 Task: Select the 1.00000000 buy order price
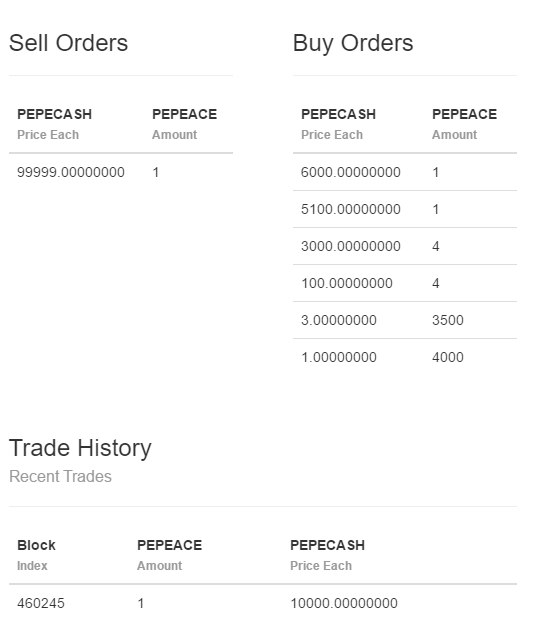point(339,357)
